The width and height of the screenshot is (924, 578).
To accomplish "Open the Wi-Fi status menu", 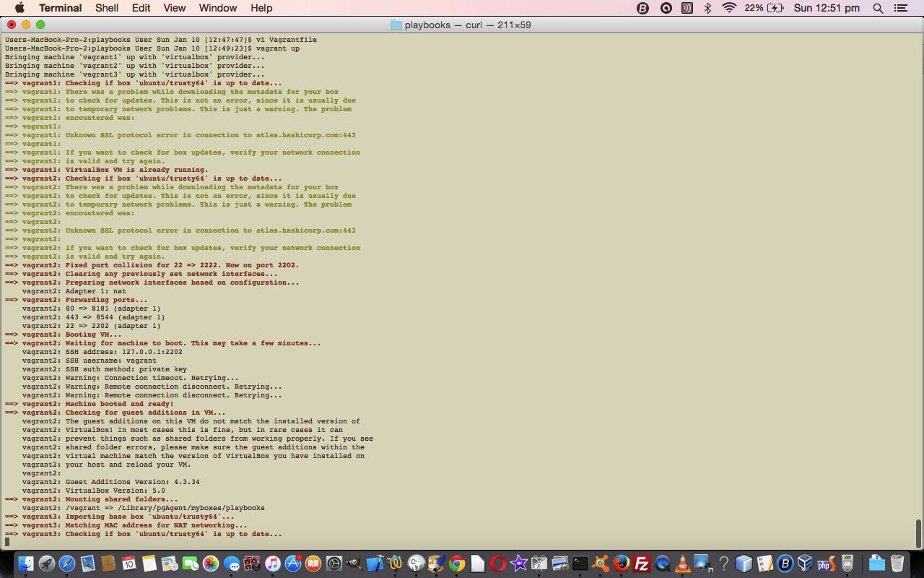I will pos(729,8).
